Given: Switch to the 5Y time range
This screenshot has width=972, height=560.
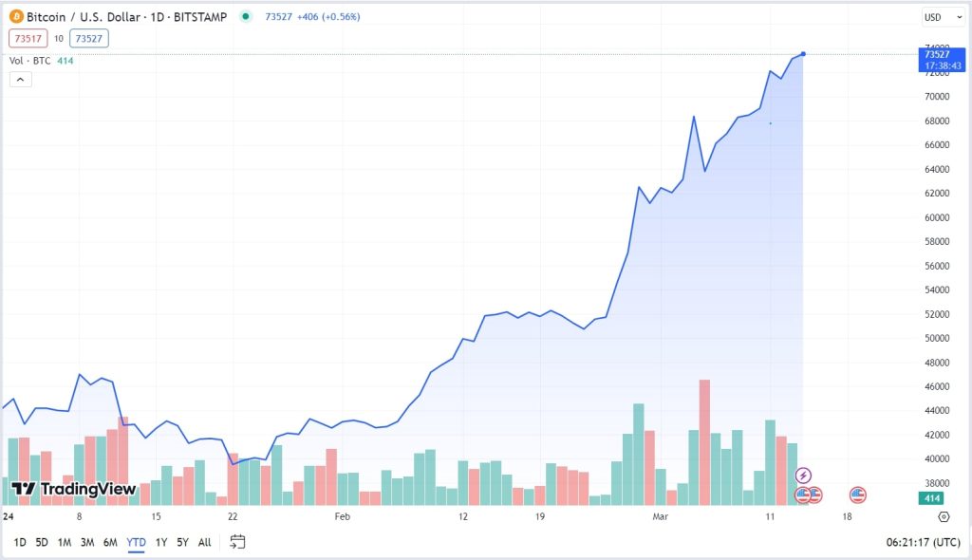Looking at the screenshot, I should [182, 542].
